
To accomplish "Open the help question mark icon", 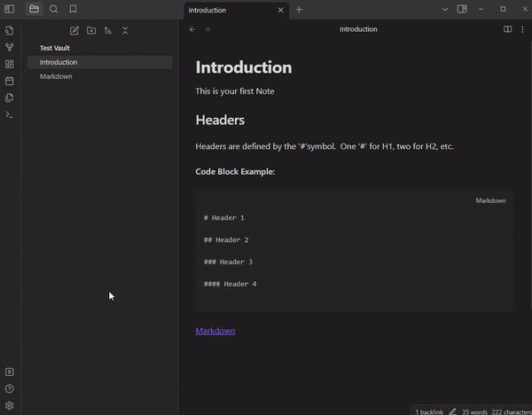I will coord(10,389).
